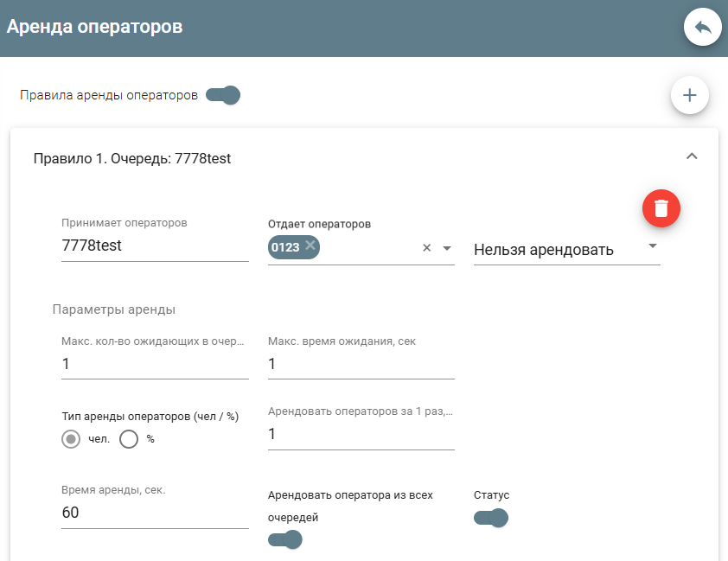Remove the 0123 chip
Image resolution: width=728 pixels, height=561 pixels.
310,246
